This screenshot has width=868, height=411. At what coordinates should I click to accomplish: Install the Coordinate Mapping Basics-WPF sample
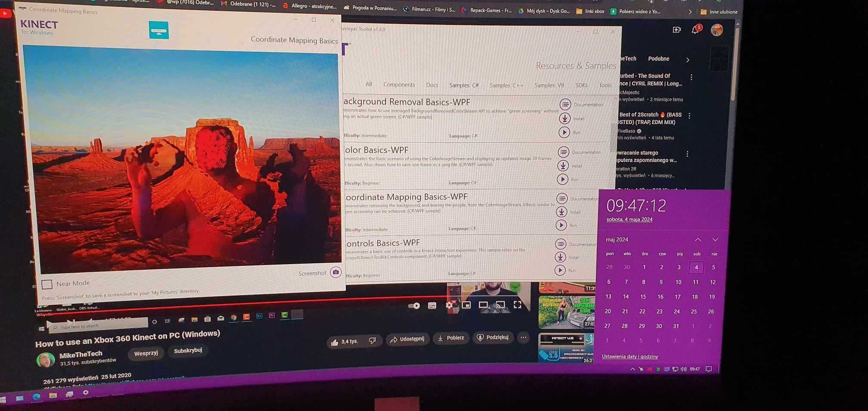(561, 212)
